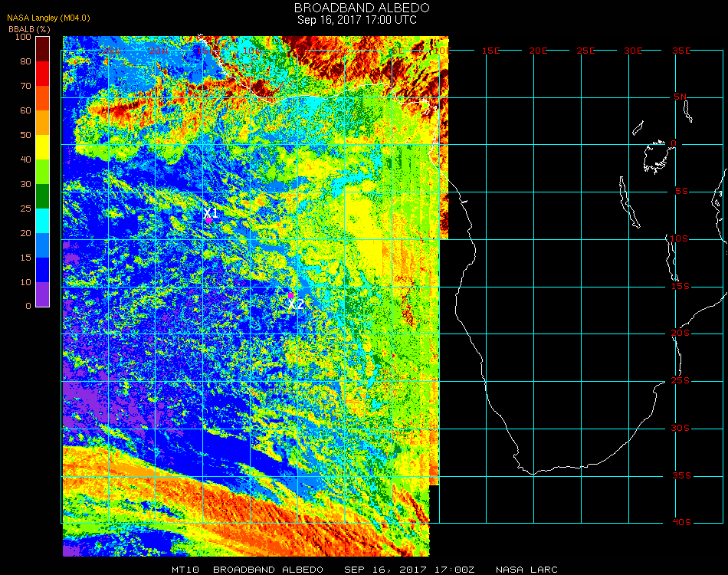728x575 pixels.
Task: Click the magenta X1 marker point
Action: point(209,220)
